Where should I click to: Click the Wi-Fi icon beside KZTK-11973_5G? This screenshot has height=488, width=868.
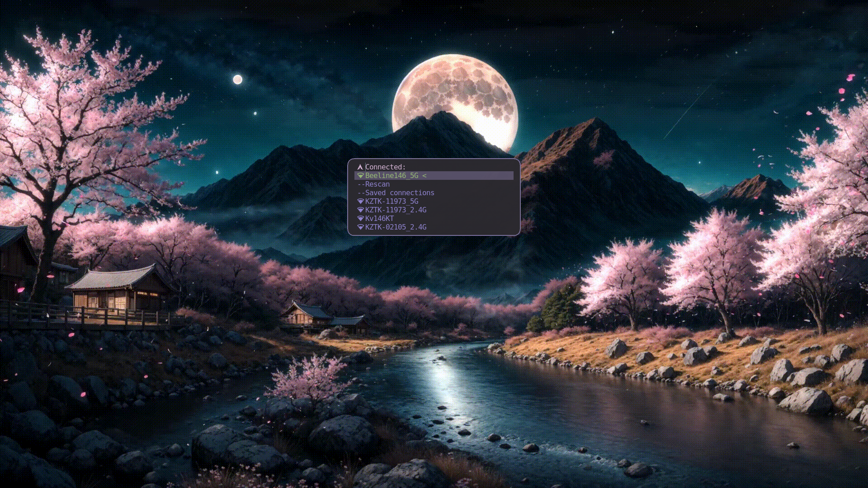360,202
